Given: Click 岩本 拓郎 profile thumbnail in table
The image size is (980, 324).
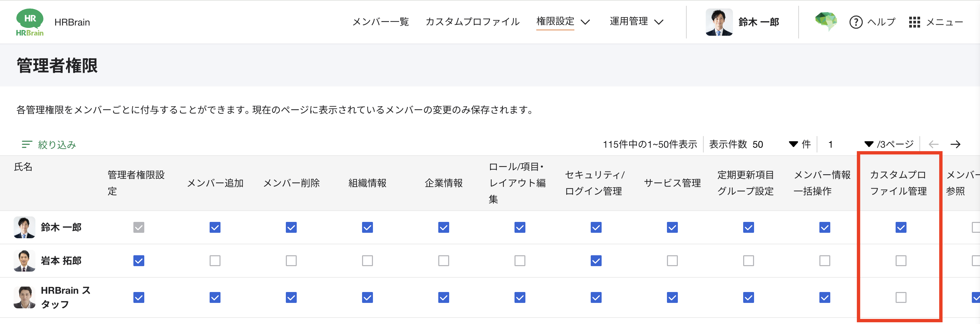Looking at the screenshot, I should [x=24, y=260].
